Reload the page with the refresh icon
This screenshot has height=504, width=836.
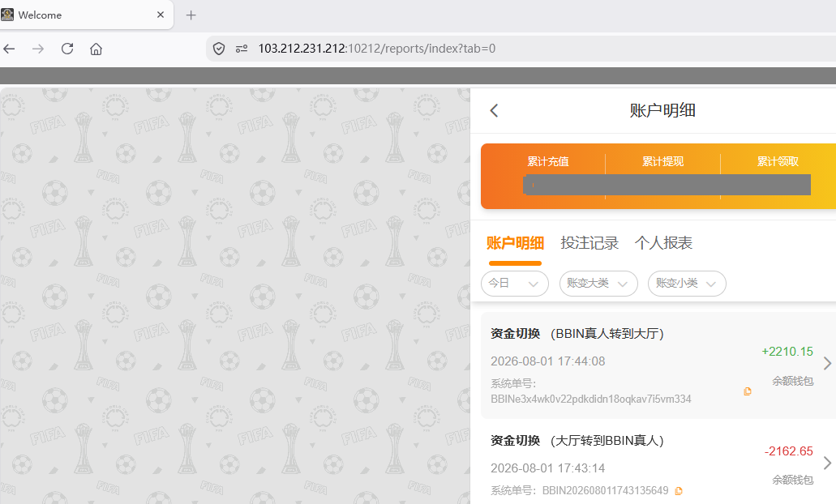coord(67,49)
